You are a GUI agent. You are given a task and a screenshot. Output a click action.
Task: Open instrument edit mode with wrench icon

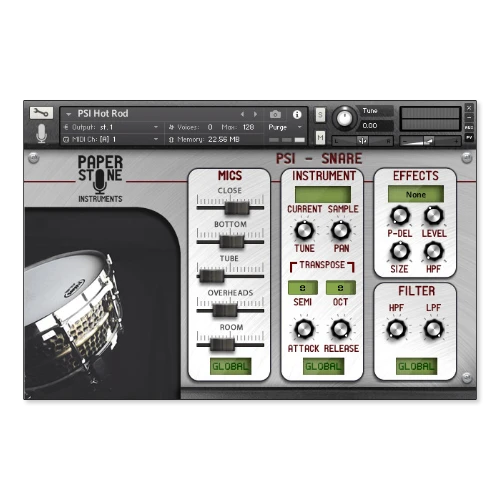(41, 113)
